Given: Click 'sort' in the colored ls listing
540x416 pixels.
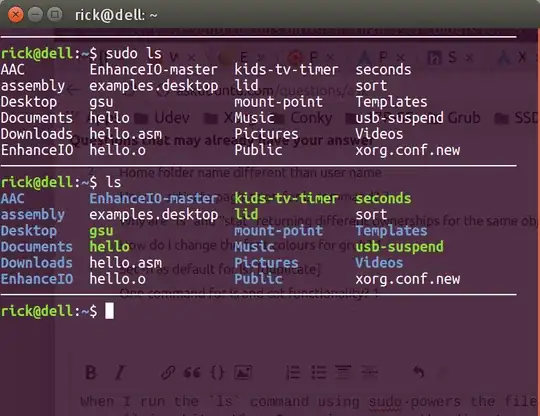Looking at the screenshot, I should tap(371, 215).
